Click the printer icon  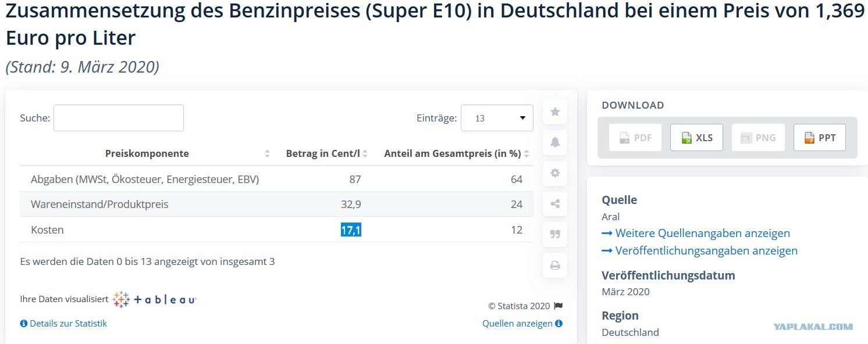point(555,266)
